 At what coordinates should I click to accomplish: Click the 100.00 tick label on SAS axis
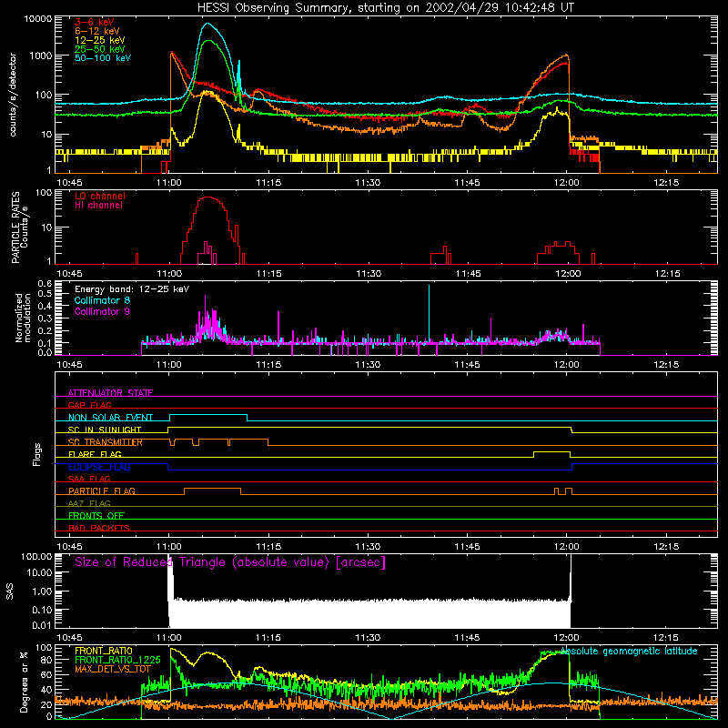pyautogui.click(x=36, y=556)
